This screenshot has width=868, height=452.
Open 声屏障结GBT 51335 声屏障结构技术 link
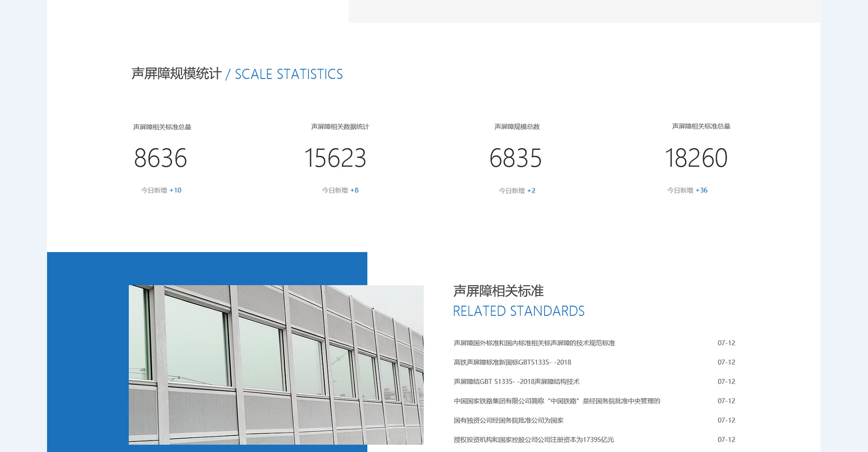(516, 381)
